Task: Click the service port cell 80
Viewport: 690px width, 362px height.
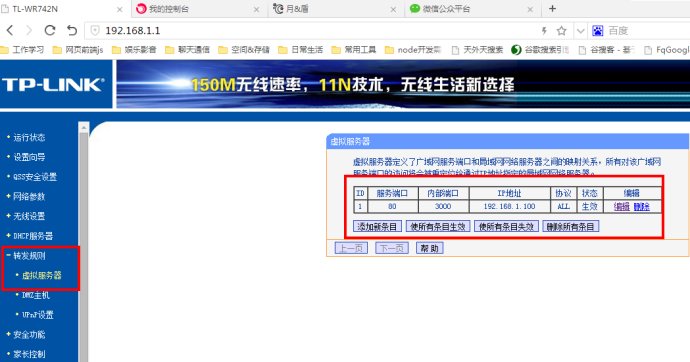Action: 392,206
